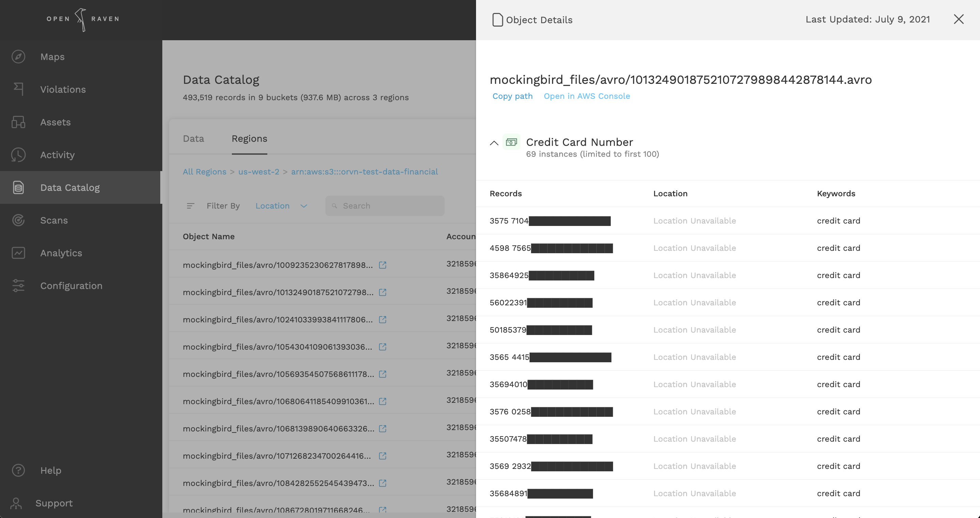Switch to the Data tab

[x=193, y=138]
